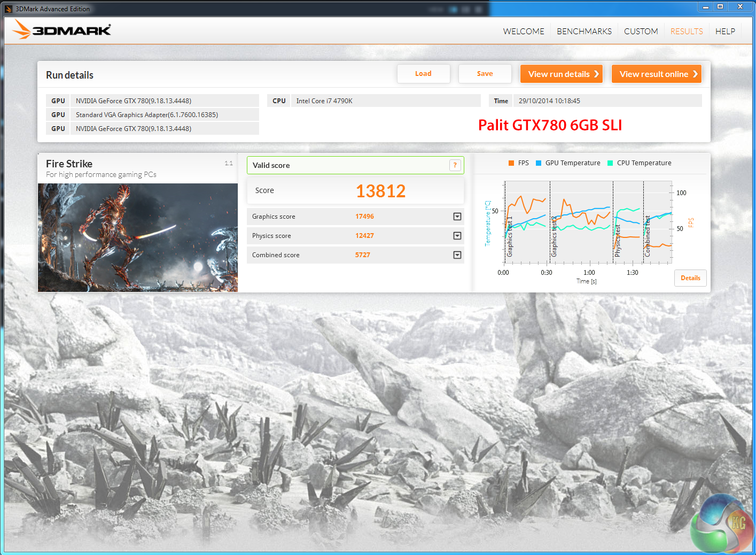
Task: Minimize the 3DMark window
Action: coord(706,7)
